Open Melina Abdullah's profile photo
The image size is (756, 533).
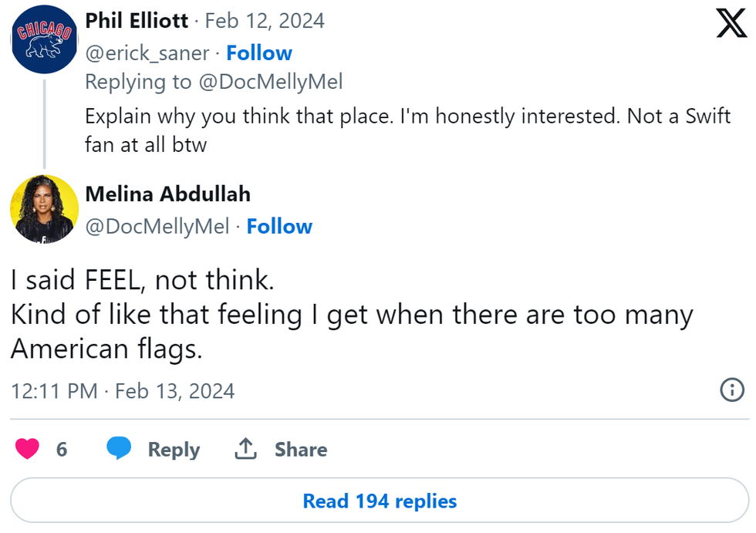(44, 208)
